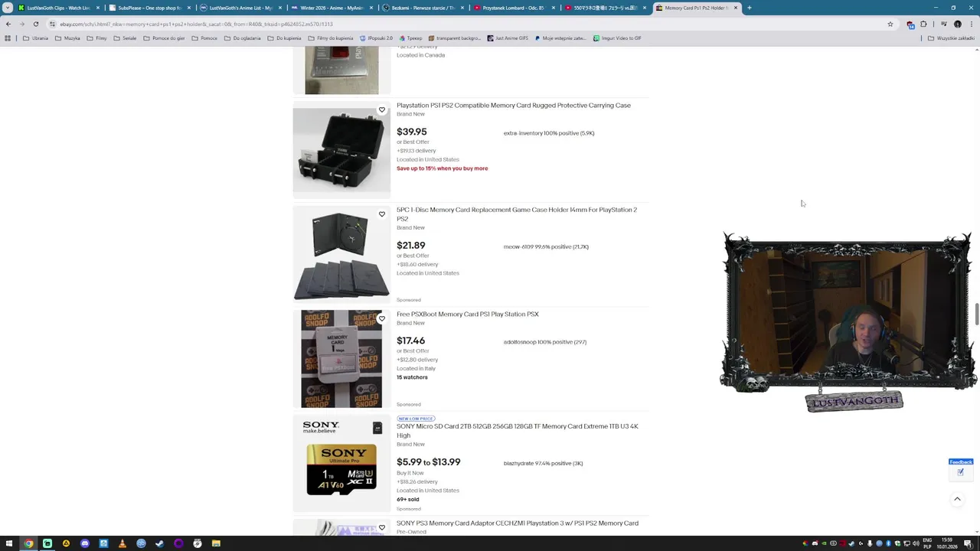Go back to previous page

[x=8, y=24]
